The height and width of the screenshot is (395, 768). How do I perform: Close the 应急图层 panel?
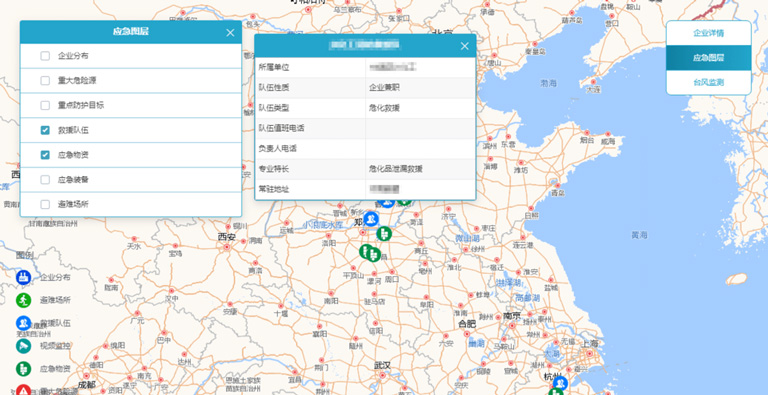point(230,33)
